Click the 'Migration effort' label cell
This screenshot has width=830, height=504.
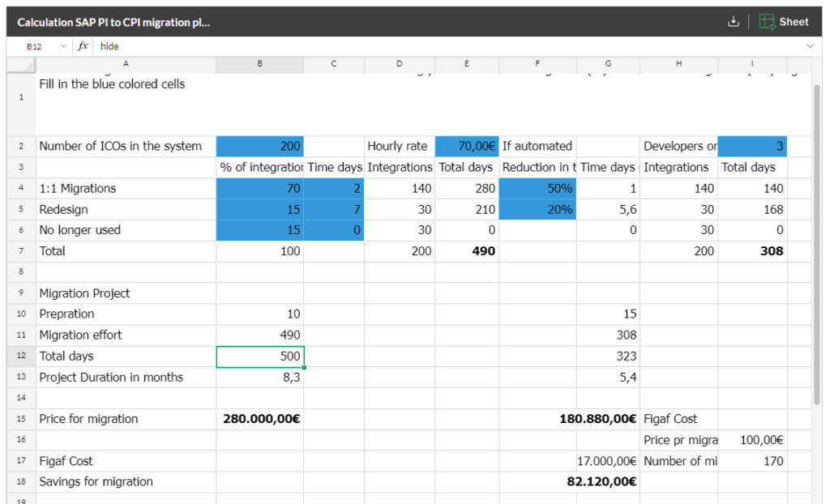point(126,335)
